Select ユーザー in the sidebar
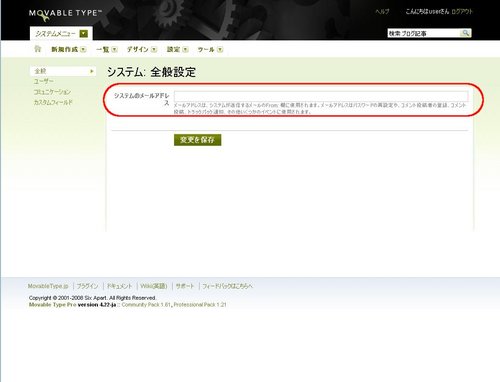This screenshot has width=500, height=382. (43, 81)
